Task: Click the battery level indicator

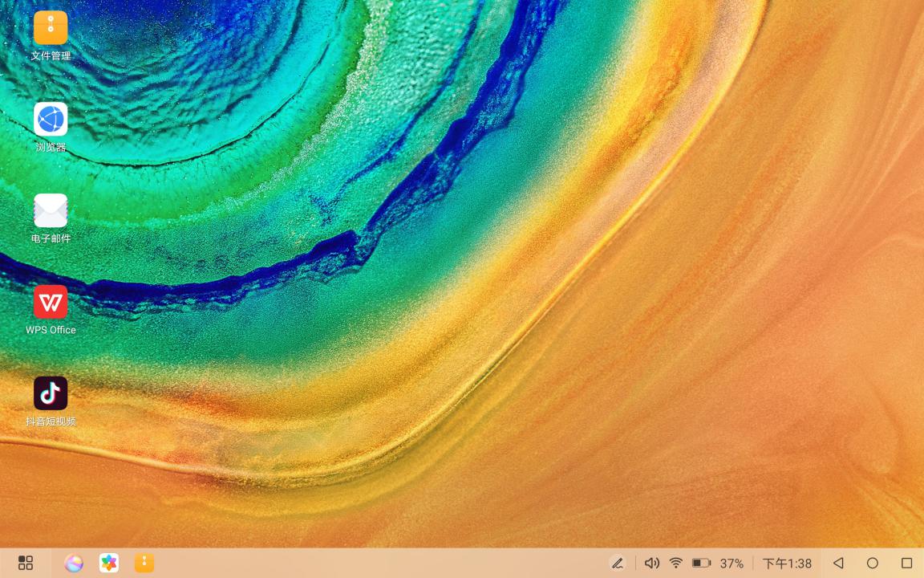Action: (x=703, y=563)
